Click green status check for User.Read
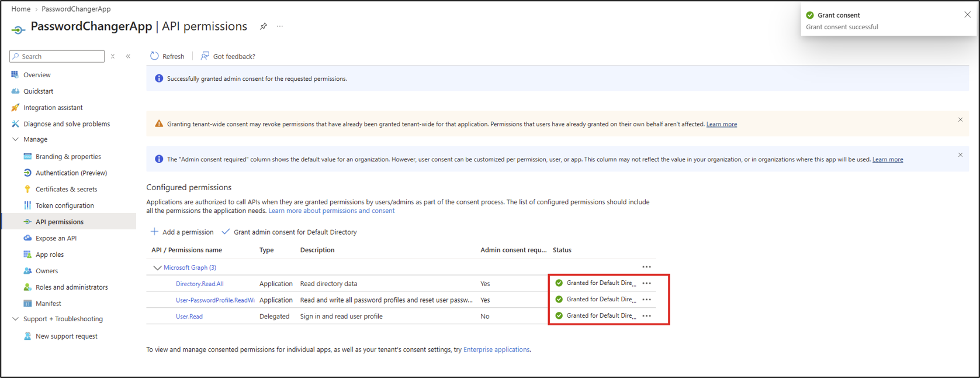 (559, 316)
